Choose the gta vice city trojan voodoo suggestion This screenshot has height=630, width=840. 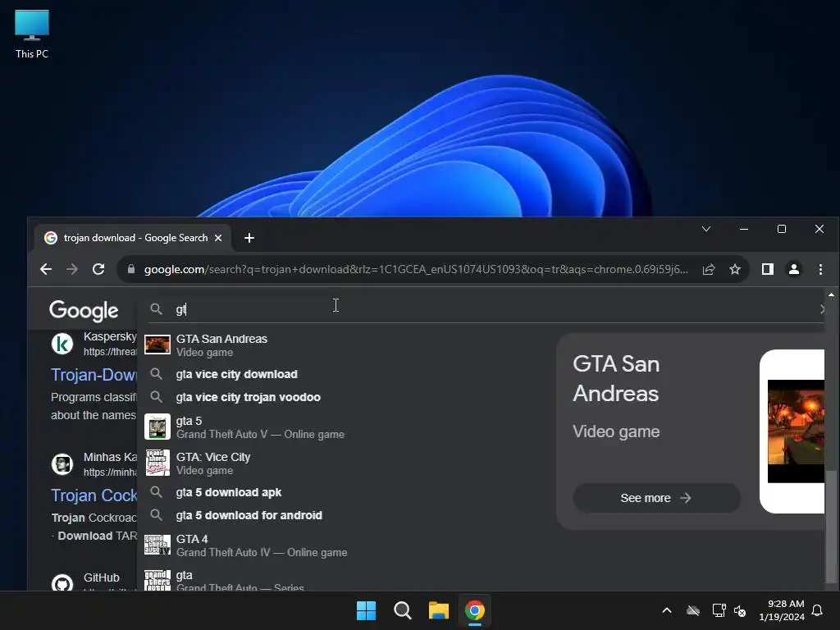pos(343,397)
